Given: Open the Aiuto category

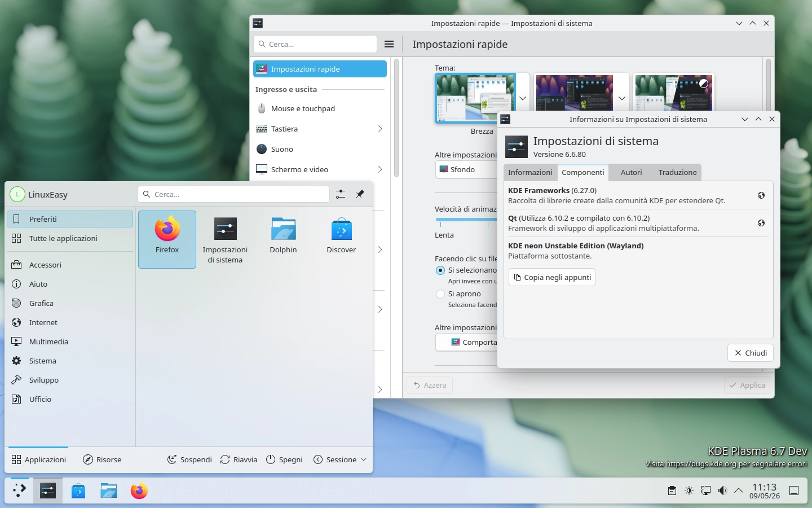Looking at the screenshot, I should click(x=70, y=284).
